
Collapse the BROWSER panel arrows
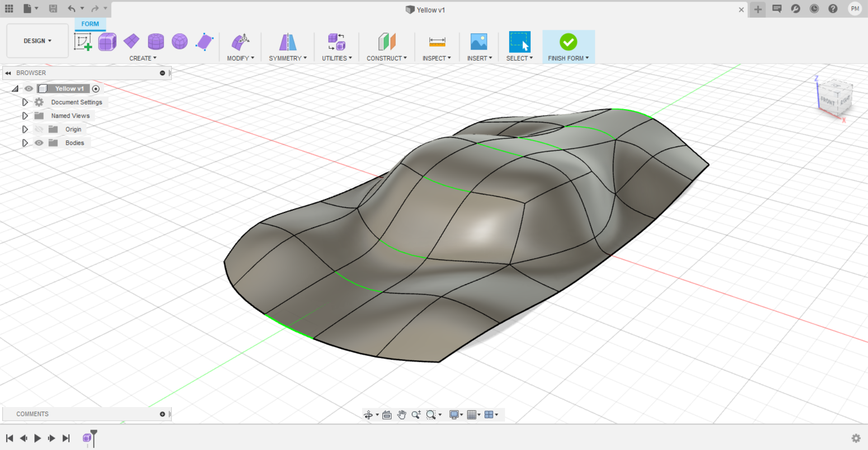pyautogui.click(x=8, y=73)
